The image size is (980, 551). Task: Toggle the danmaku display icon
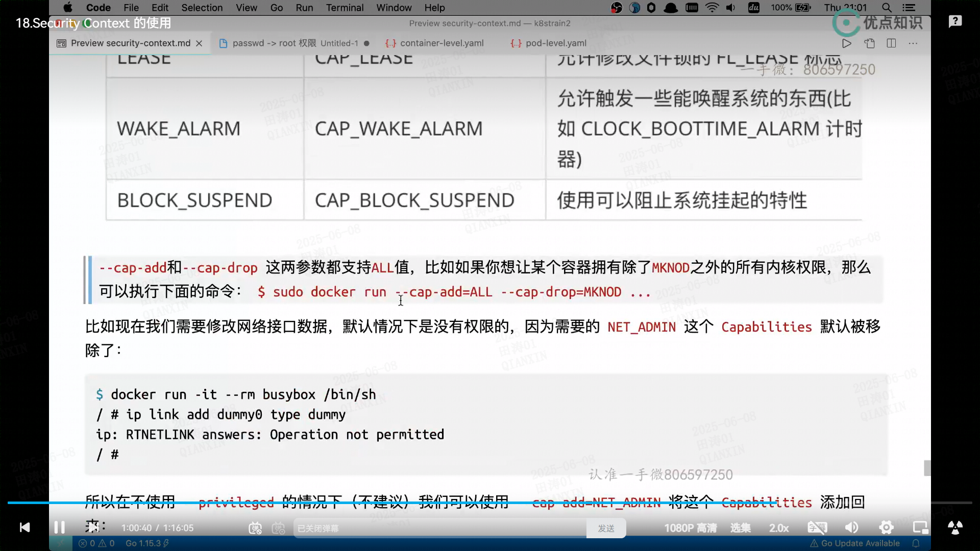coord(255,528)
